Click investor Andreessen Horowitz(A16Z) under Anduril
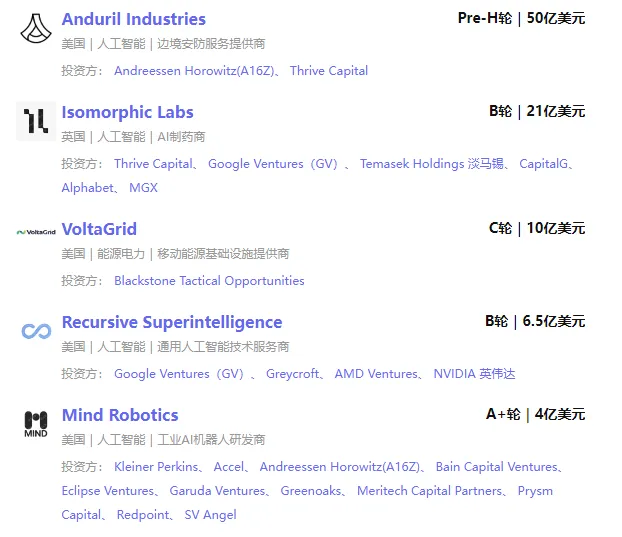Viewport: 622px width, 537px height. click(x=194, y=71)
